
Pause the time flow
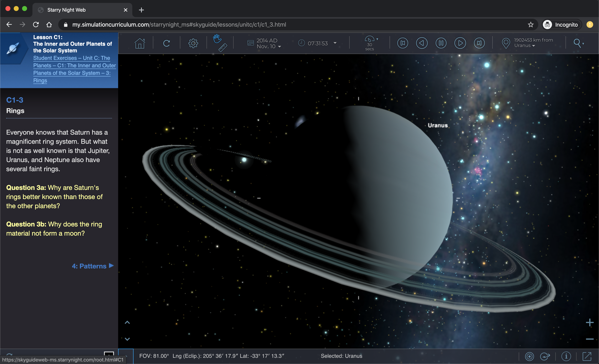pos(441,43)
